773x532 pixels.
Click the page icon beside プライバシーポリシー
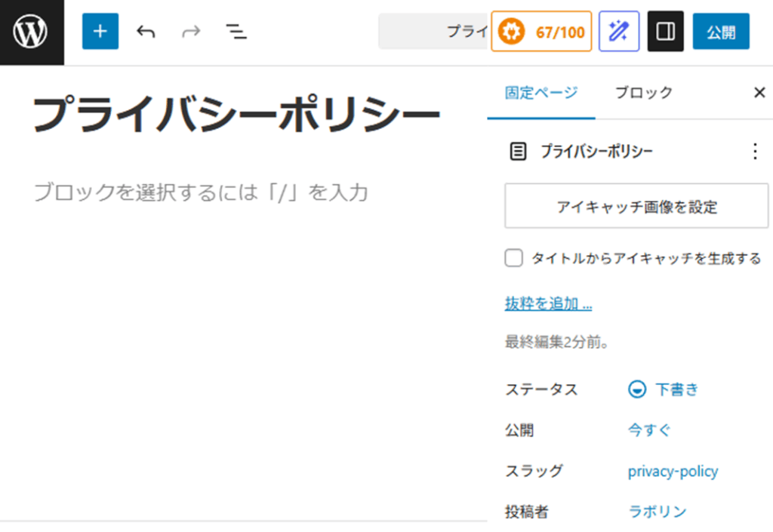pyautogui.click(x=518, y=151)
